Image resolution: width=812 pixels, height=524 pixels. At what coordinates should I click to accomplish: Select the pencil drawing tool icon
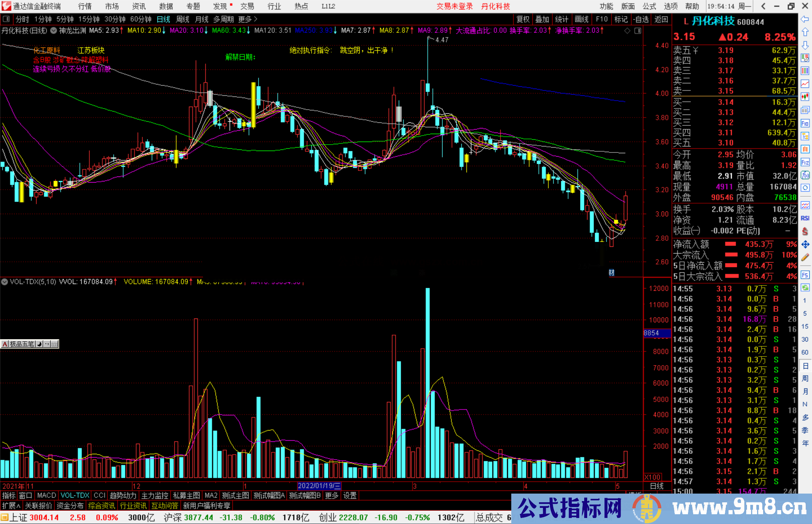805,258
